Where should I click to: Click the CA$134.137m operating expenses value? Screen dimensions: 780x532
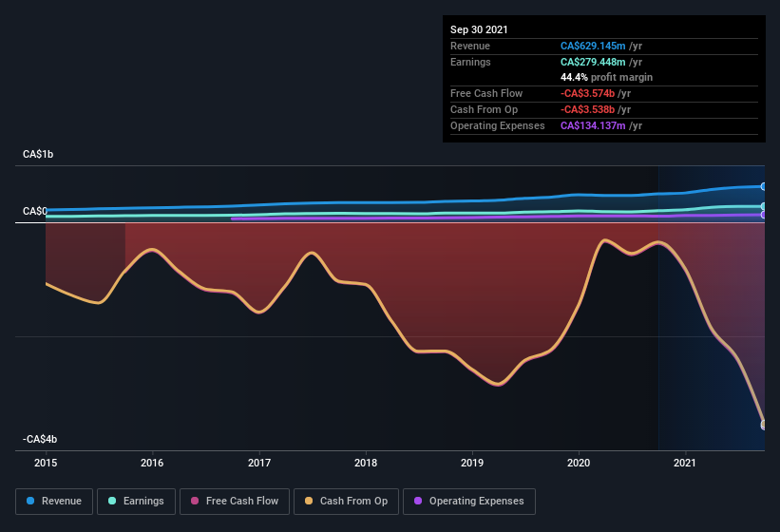tap(593, 125)
